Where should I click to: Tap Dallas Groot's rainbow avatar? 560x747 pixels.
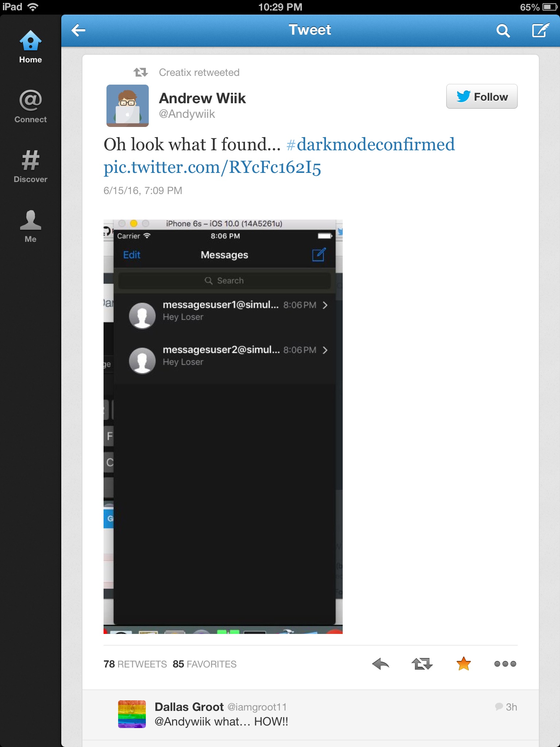[x=132, y=714]
